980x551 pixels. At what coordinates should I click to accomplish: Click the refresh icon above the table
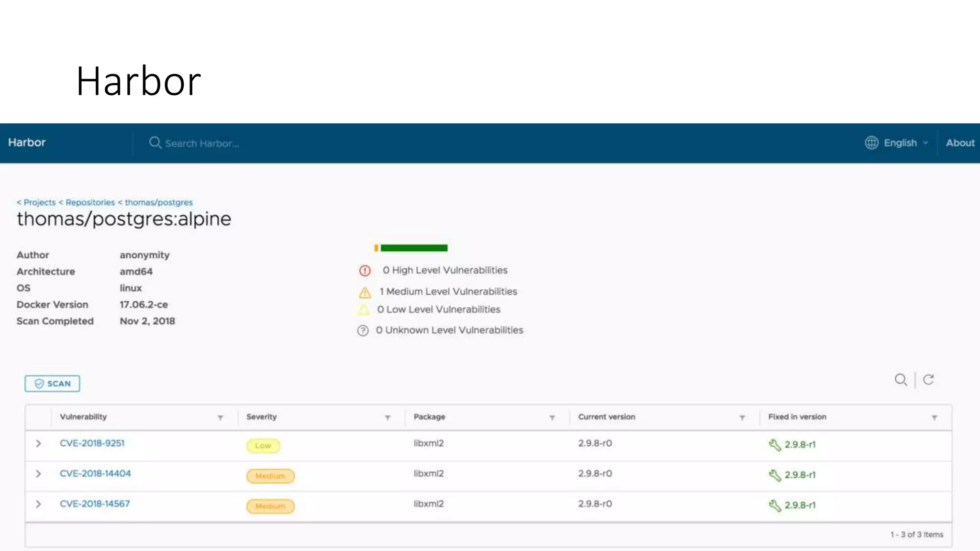coord(928,380)
